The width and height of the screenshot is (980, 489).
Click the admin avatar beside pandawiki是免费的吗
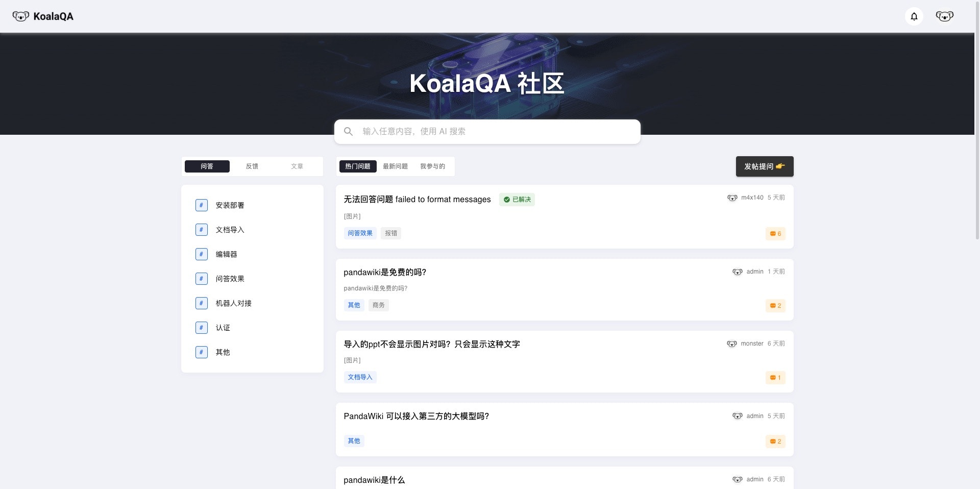[737, 272]
